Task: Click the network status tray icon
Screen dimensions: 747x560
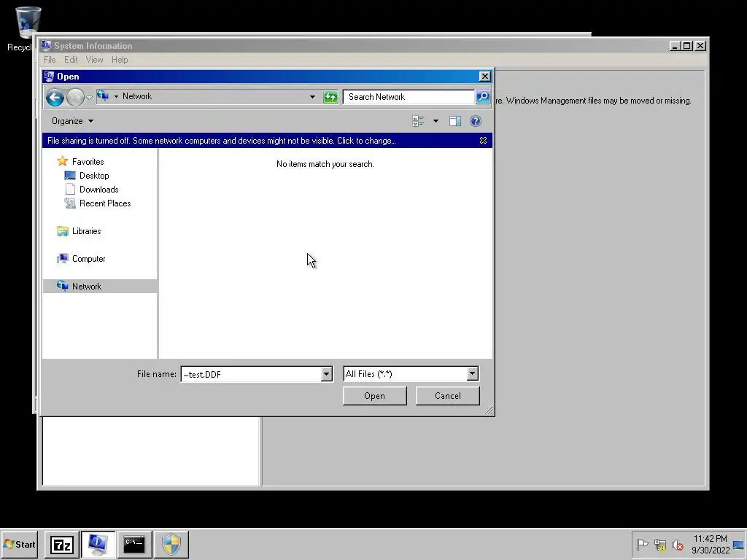Action: point(659,544)
